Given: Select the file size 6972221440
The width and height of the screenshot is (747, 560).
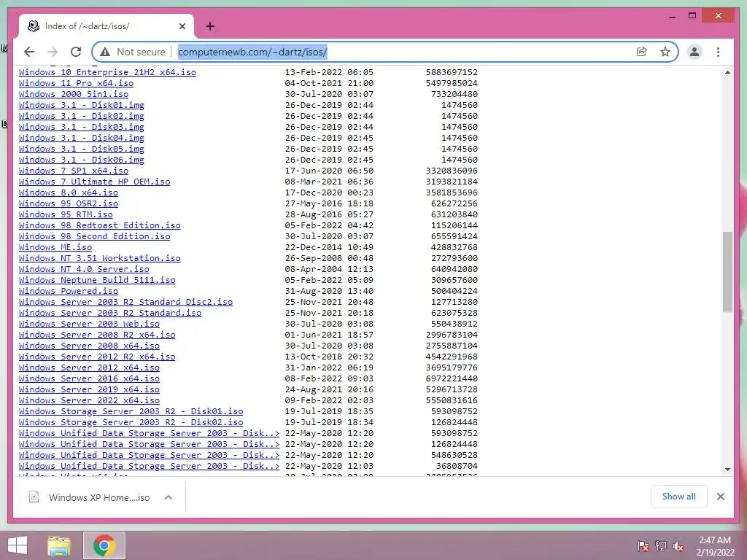Looking at the screenshot, I should (x=452, y=379).
